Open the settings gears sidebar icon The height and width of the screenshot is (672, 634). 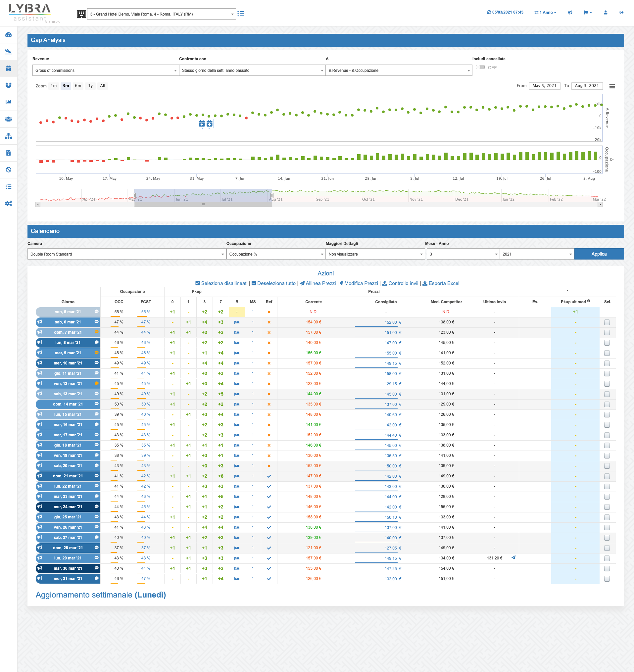pyautogui.click(x=9, y=204)
